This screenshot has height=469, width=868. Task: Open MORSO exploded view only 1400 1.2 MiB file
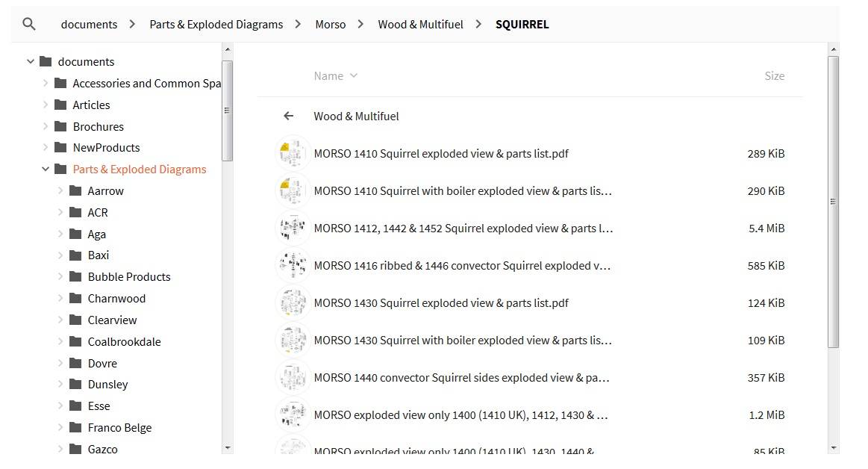point(460,414)
